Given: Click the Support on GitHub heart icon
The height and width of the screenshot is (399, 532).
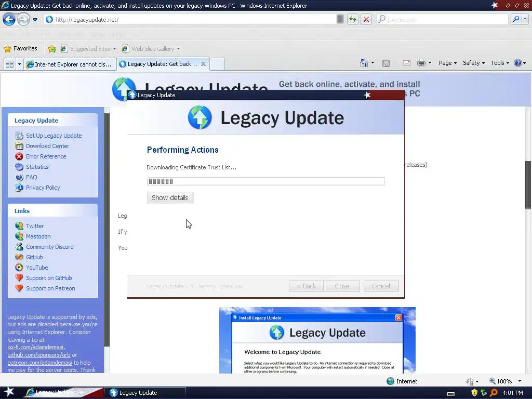Looking at the screenshot, I should click(19, 278).
